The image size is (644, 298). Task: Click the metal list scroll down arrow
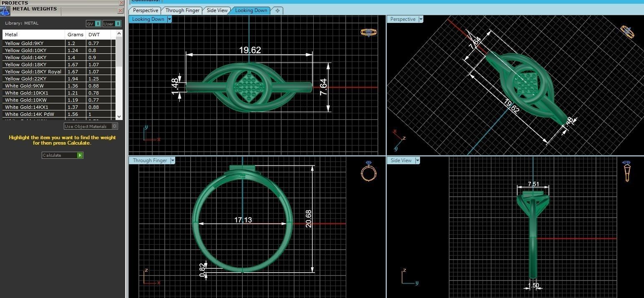point(119,117)
